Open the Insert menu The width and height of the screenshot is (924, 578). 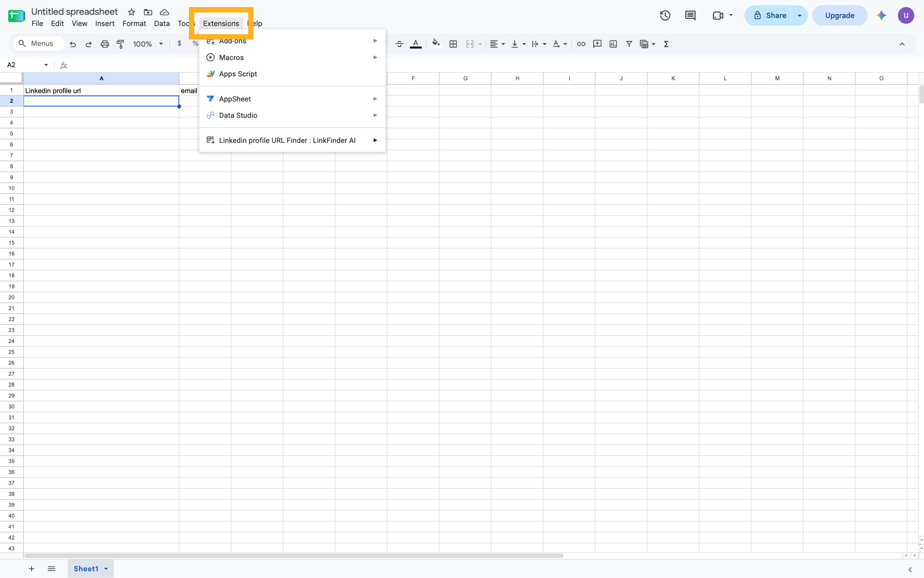[105, 23]
